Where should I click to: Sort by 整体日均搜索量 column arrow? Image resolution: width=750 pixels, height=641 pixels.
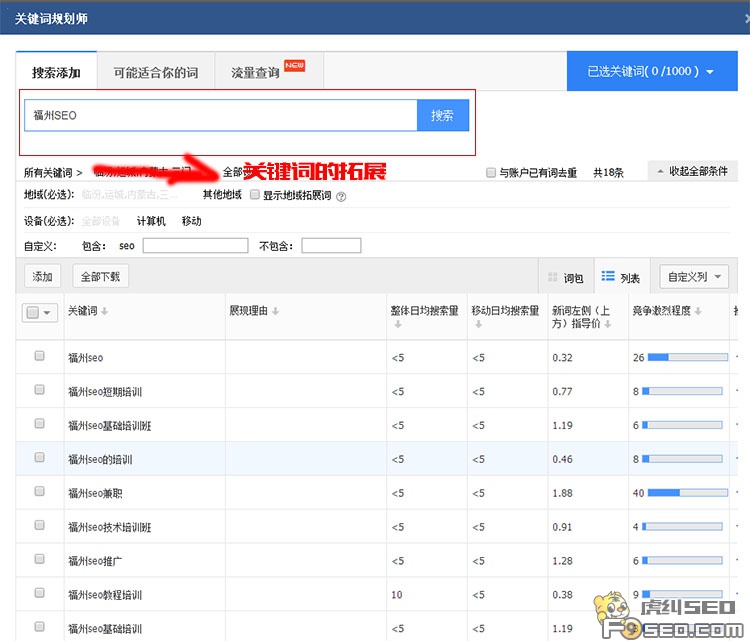(397, 325)
